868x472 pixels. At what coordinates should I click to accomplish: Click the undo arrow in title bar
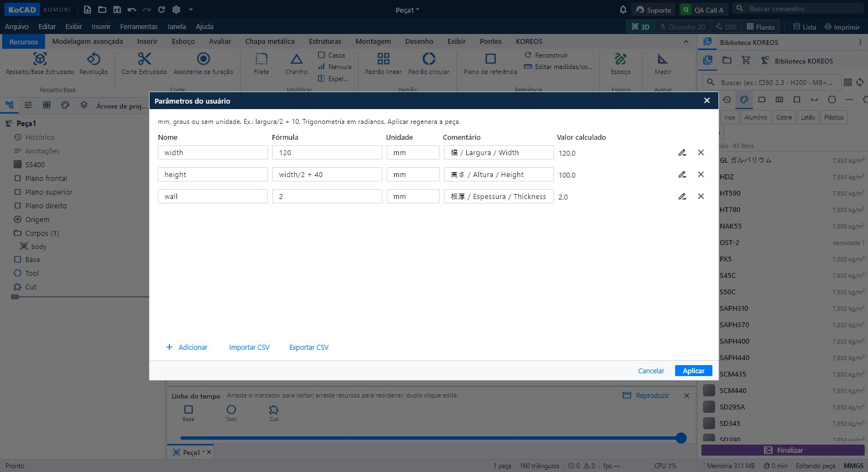point(132,9)
